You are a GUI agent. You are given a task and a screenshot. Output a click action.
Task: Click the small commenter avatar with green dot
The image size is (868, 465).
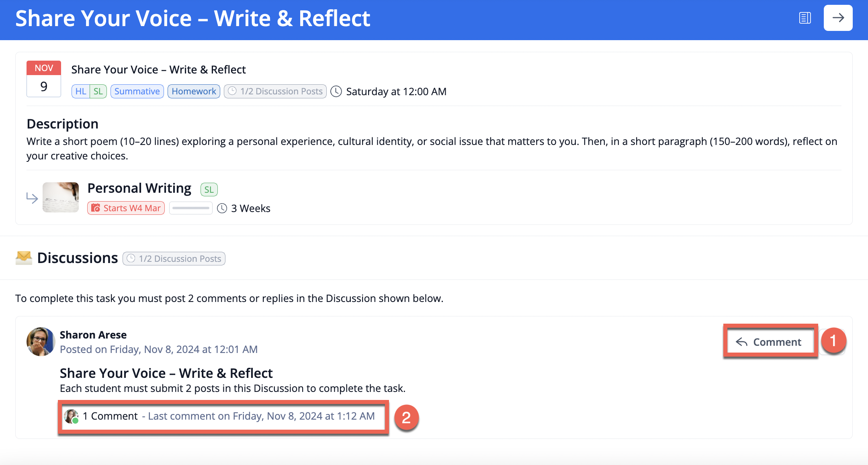(x=72, y=416)
